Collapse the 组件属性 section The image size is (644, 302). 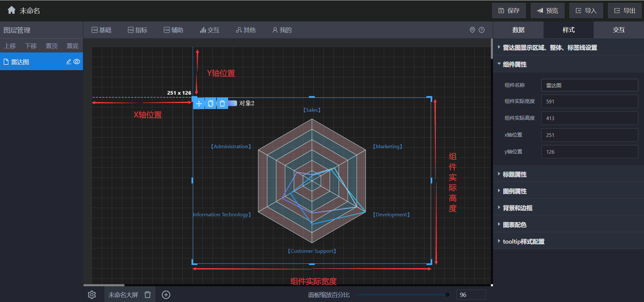[514, 64]
